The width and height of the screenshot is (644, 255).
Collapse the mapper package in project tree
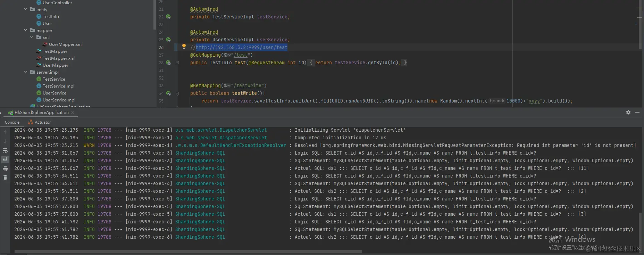(x=25, y=30)
